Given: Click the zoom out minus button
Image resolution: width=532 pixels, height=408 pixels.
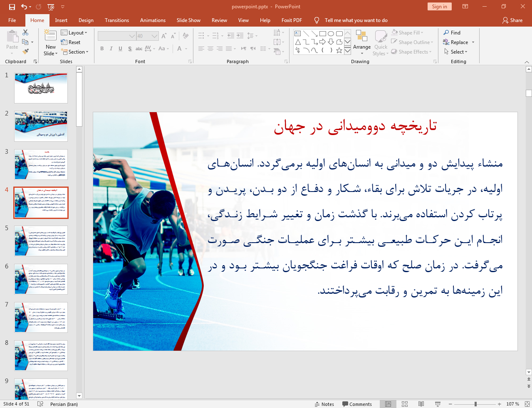Looking at the screenshot, I should [450, 404].
